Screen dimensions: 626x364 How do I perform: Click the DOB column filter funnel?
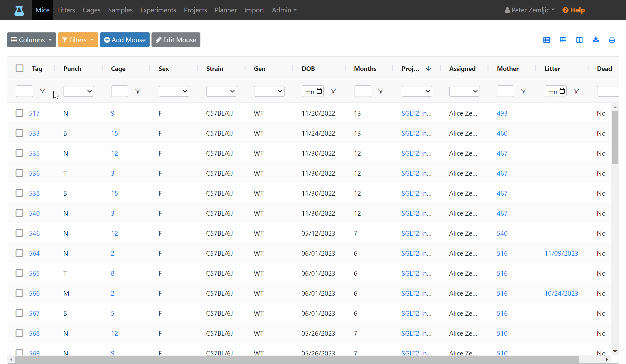(x=333, y=91)
